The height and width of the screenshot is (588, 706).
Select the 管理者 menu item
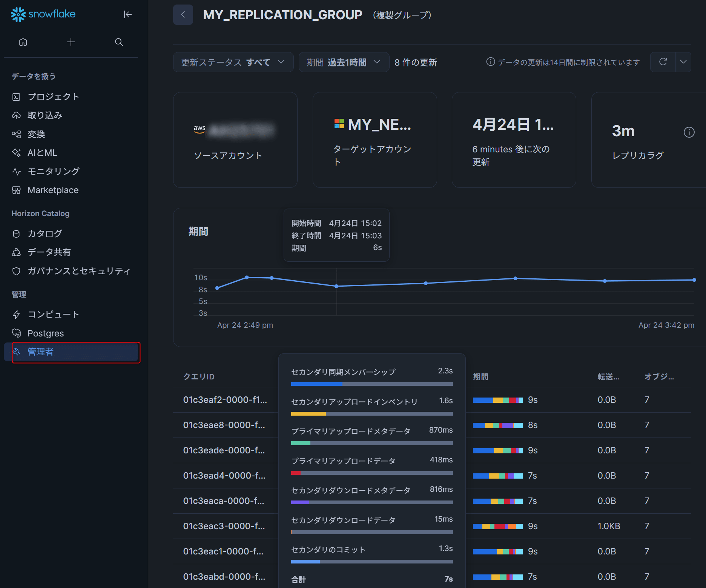[x=41, y=352]
